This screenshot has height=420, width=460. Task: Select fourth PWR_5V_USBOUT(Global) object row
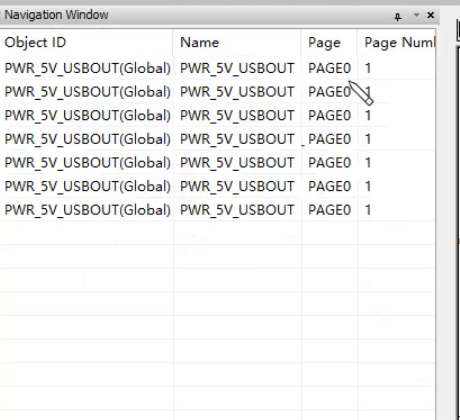point(217,139)
